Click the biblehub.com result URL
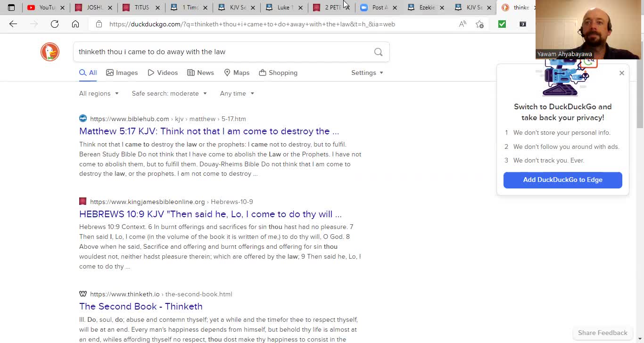Image resolution: width=644 pixels, height=343 pixels. 168,119
